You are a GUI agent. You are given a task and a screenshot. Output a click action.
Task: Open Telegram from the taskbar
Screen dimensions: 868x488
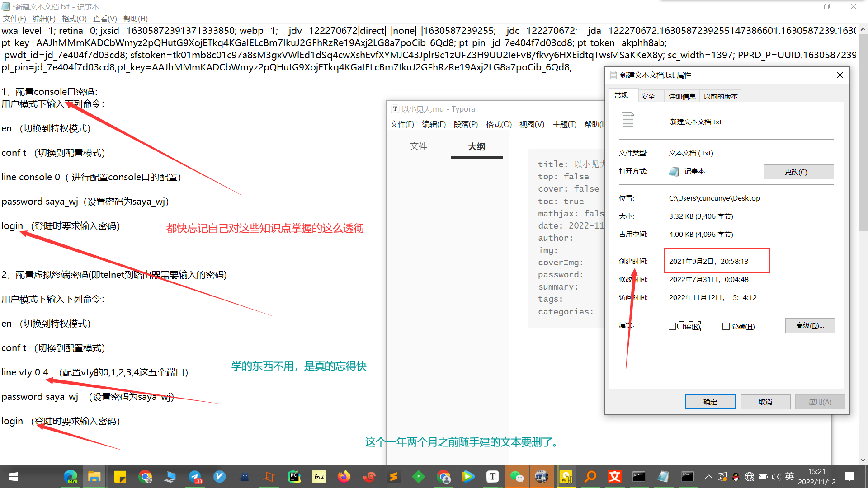pos(195,477)
